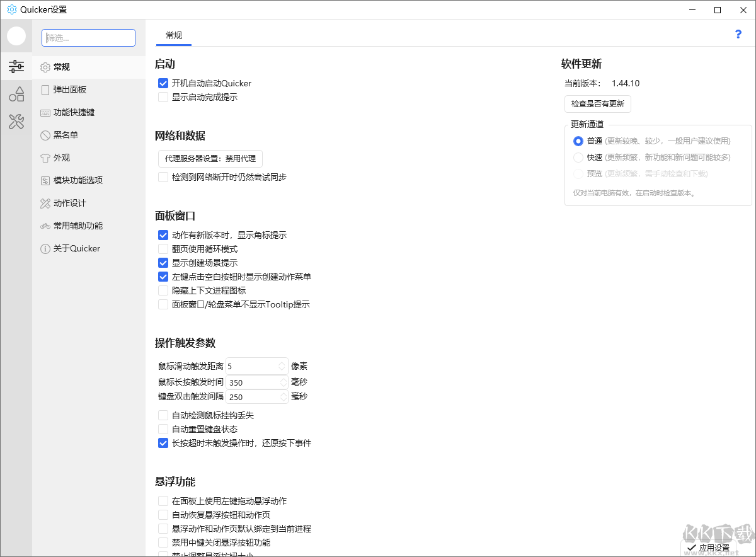Select 预览 update channel radio button
756x557 pixels.
(578, 174)
